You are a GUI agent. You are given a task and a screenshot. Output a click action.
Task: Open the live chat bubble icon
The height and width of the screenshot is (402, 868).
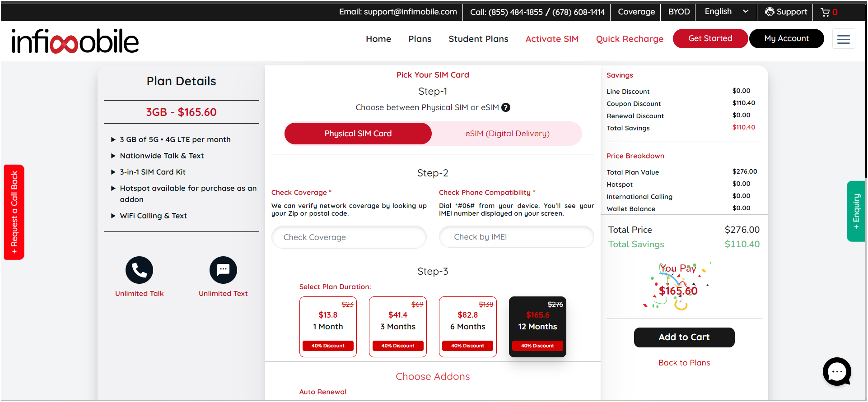pyautogui.click(x=837, y=371)
